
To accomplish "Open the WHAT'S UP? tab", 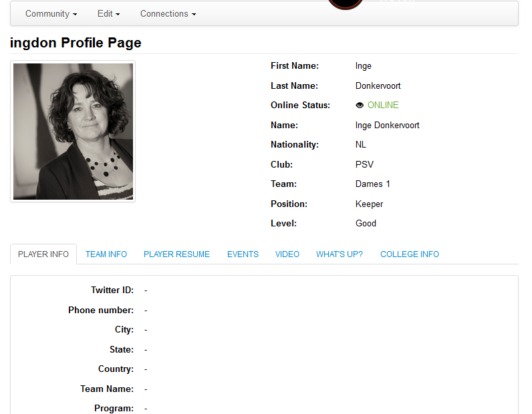I will click(340, 254).
